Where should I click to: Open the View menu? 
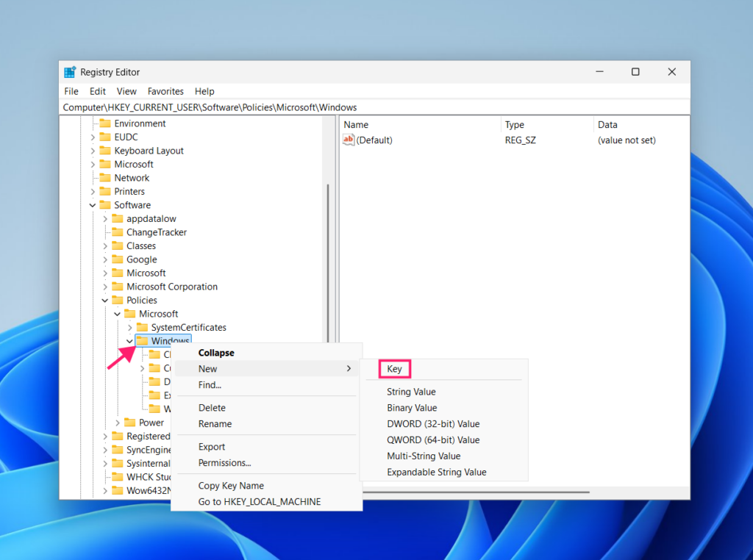coord(126,91)
